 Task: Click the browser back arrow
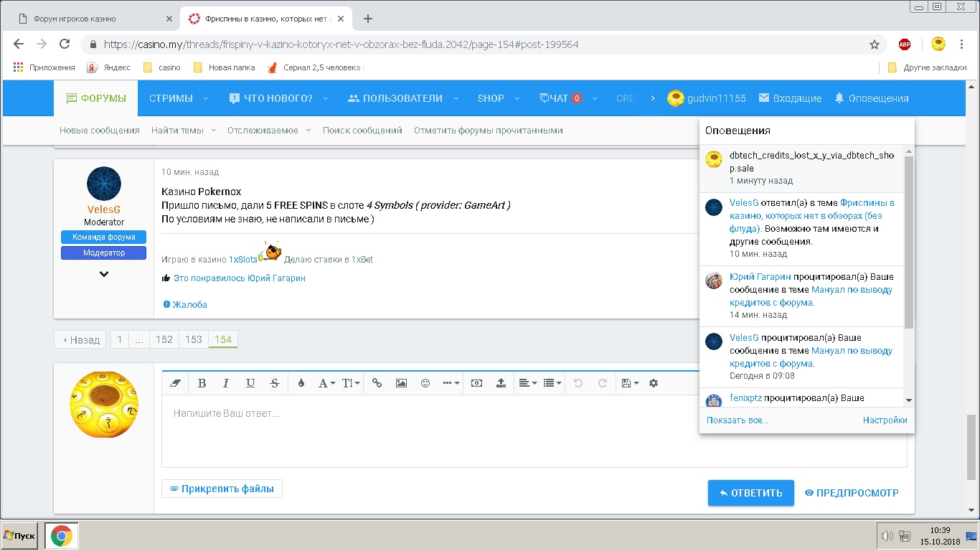(19, 44)
